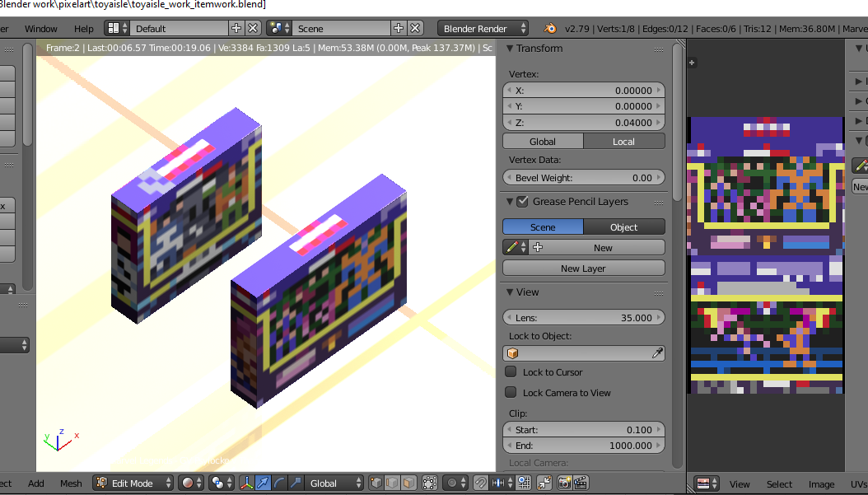Click the vertex select mode icon

(x=376, y=483)
